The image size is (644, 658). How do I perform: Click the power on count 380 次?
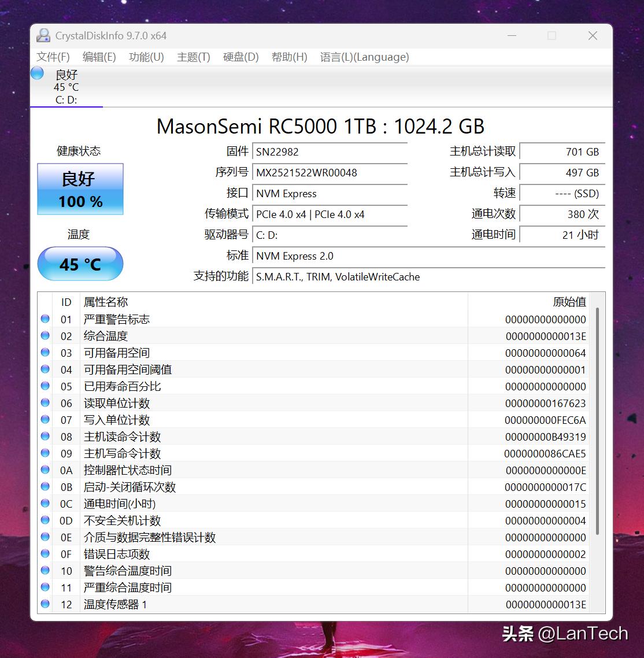[562, 215]
